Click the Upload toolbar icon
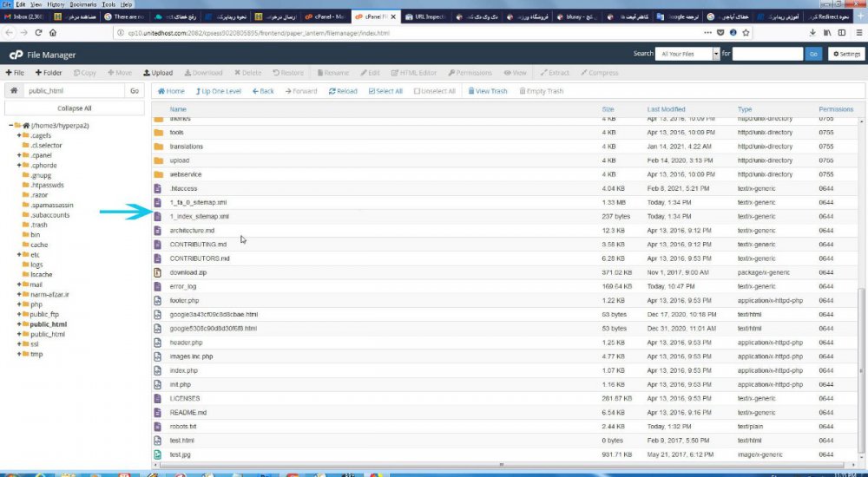The image size is (868, 477). pos(157,73)
